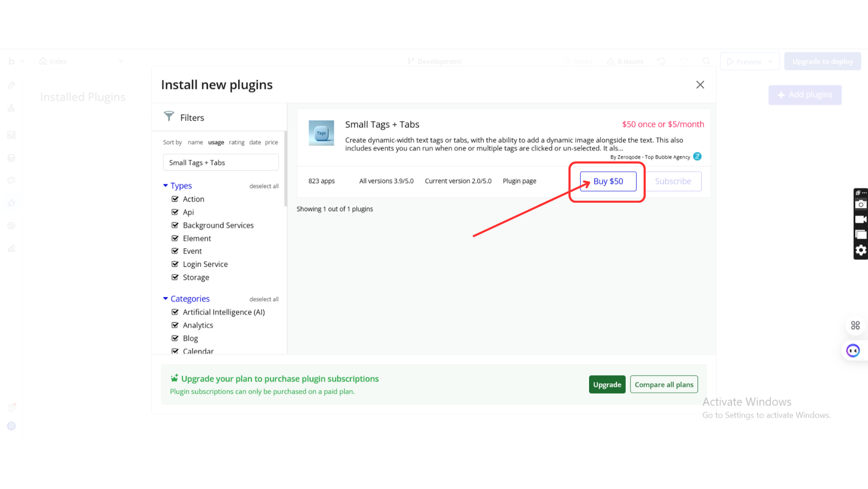Uncheck the Login Service checkbox
The height and width of the screenshot is (489, 868).
coord(175,264)
